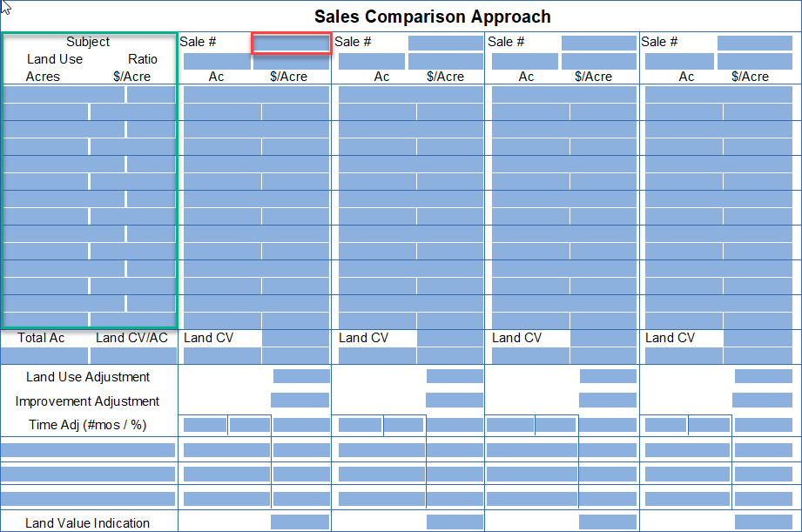Image resolution: width=802 pixels, height=532 pixels.
Task: Select the third sale's Sale # input
Action: pyautogui.click(x=598, y=43)
